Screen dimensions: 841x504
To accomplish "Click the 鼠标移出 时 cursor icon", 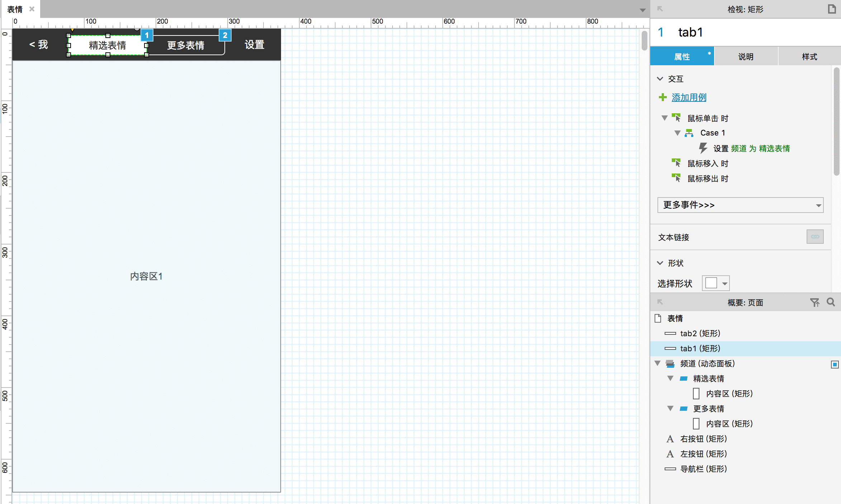I will [676, 178].
